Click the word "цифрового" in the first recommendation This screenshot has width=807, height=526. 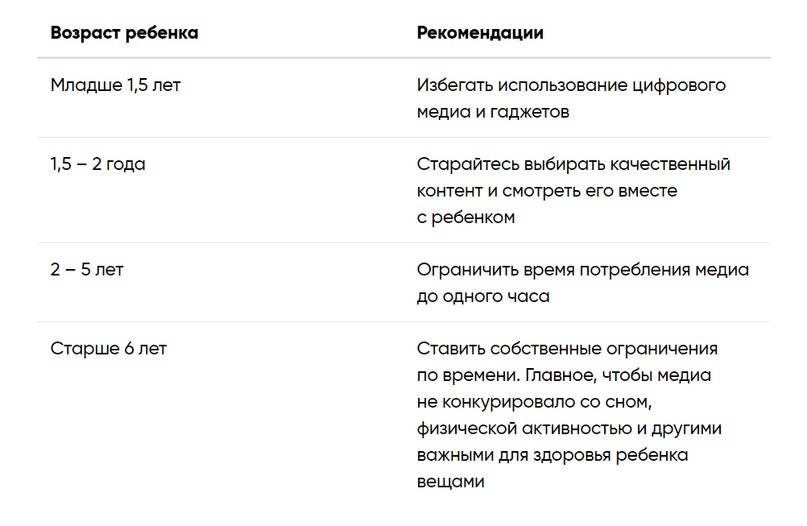coord(681,85)
